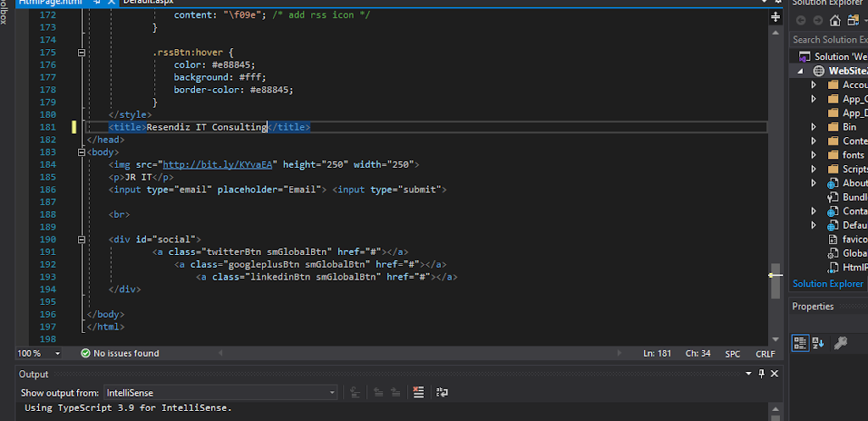Click Find Message in Code icon
This screenshot has width=868, height=421.
(x=355, y=393)
